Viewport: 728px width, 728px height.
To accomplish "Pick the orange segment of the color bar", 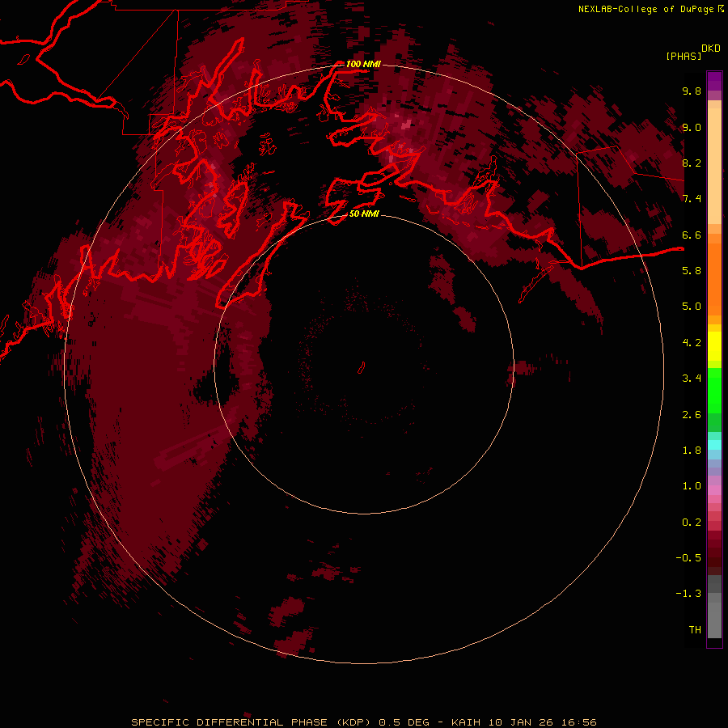I will [x=714, y=279].
